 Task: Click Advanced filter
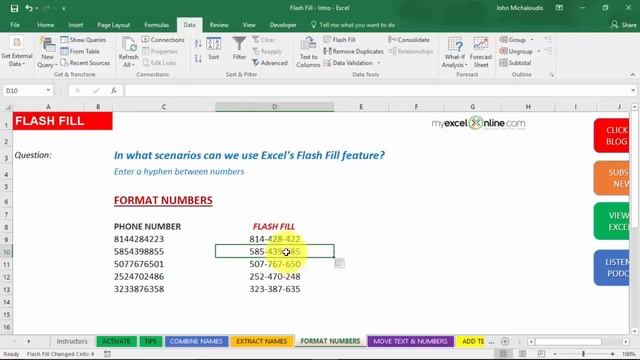(x=270, y=63)
